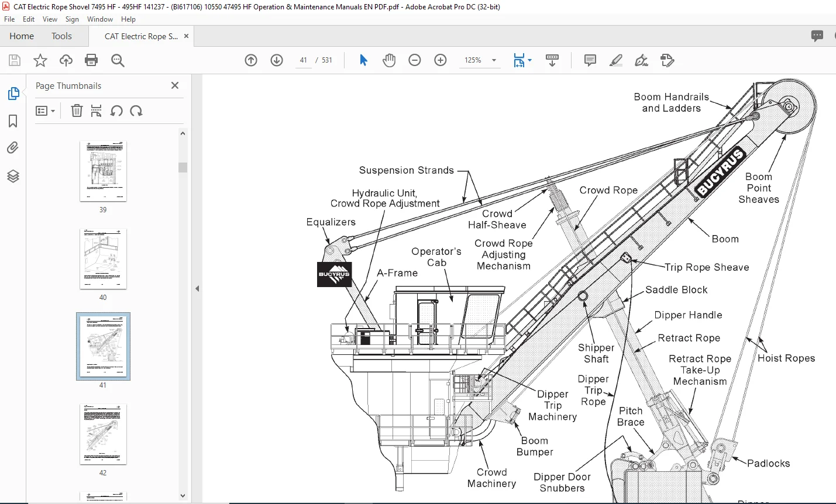This screenshot has height=504, width=836.
Task: Click the 'Retract Rope Take-Up Mechanism' label
Action: 700,370
